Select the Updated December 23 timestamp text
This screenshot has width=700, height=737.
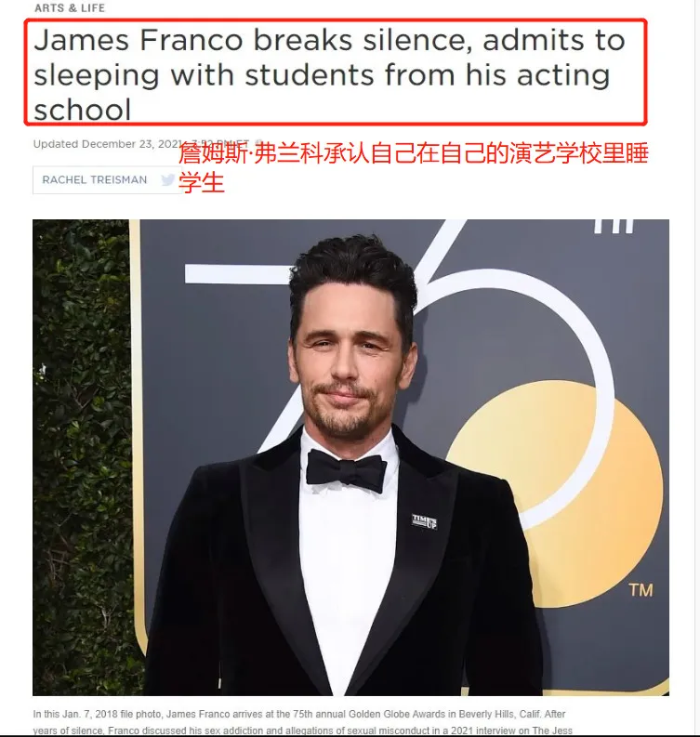(x=141, y=144)
